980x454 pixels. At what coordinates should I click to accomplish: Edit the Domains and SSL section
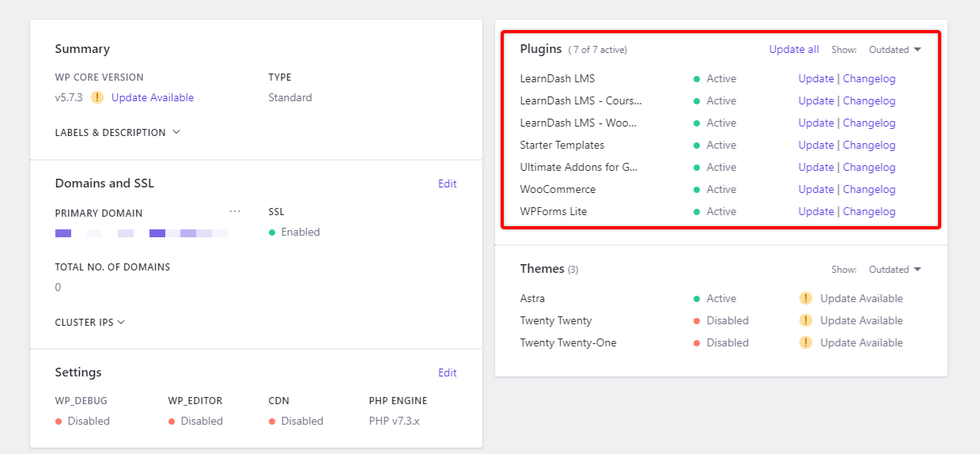(448, 183)
